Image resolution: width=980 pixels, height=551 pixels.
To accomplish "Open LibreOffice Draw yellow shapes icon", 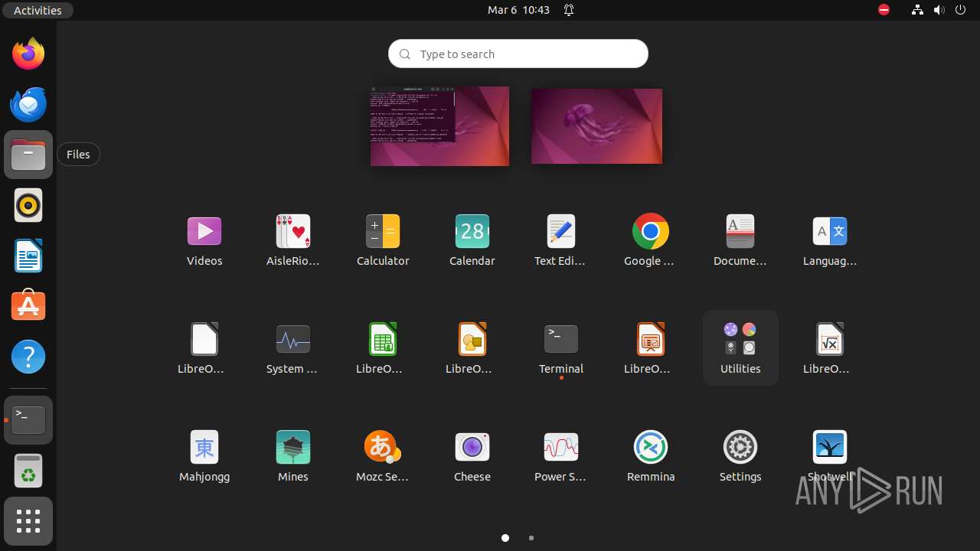I will tap(472, 348).
